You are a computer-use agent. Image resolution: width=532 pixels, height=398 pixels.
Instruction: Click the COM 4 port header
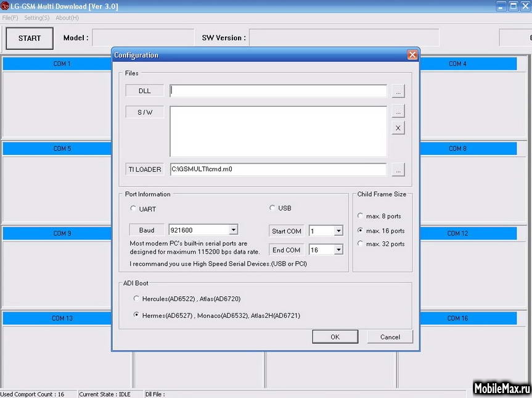(469, 64)
